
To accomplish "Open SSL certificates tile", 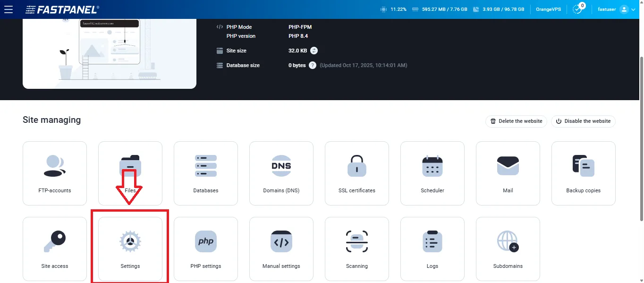I will [x=357, y=173].
